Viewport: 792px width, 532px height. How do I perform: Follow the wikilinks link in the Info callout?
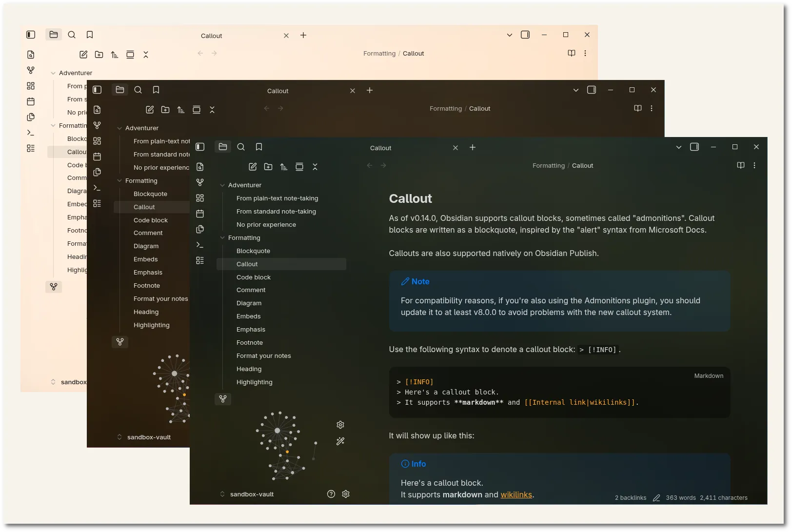coord(516,494)
